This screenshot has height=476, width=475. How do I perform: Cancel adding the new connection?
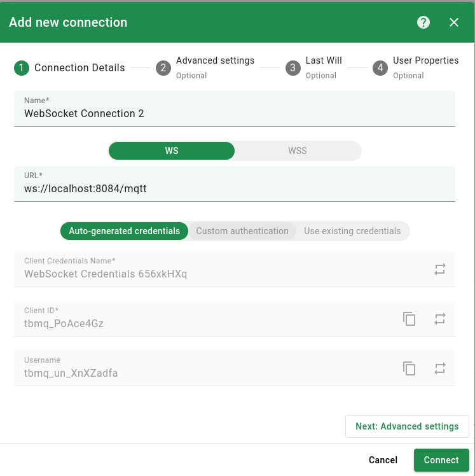383,460
